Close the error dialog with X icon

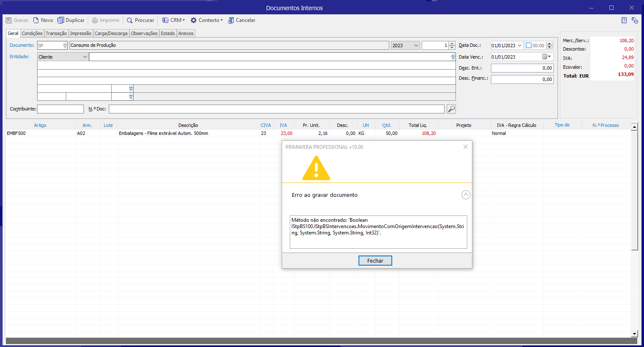466,147
